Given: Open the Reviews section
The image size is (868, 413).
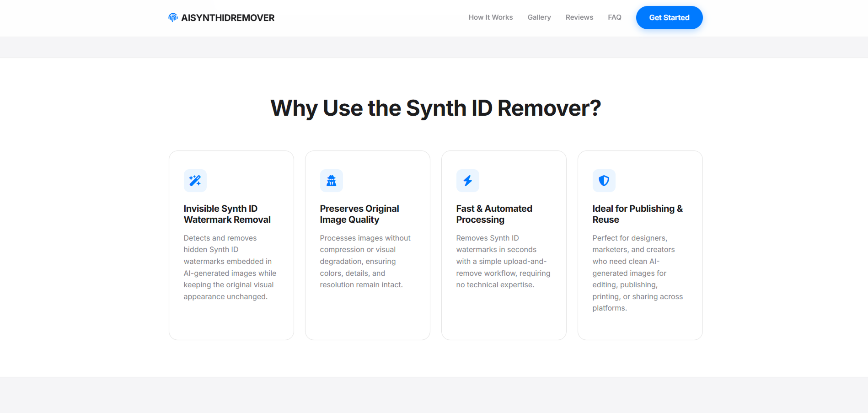Looking at the screenshot, I should [x=579, y=17].
